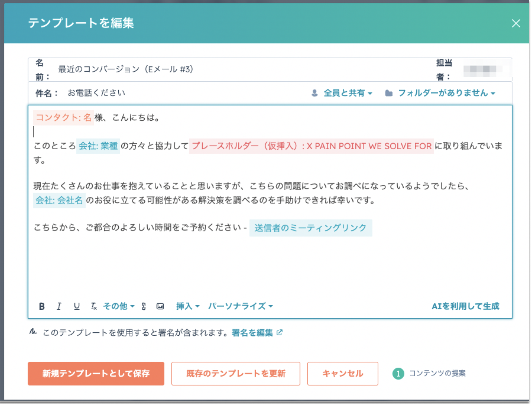Open the パーソナライズ dropdown

coord(240,306)
